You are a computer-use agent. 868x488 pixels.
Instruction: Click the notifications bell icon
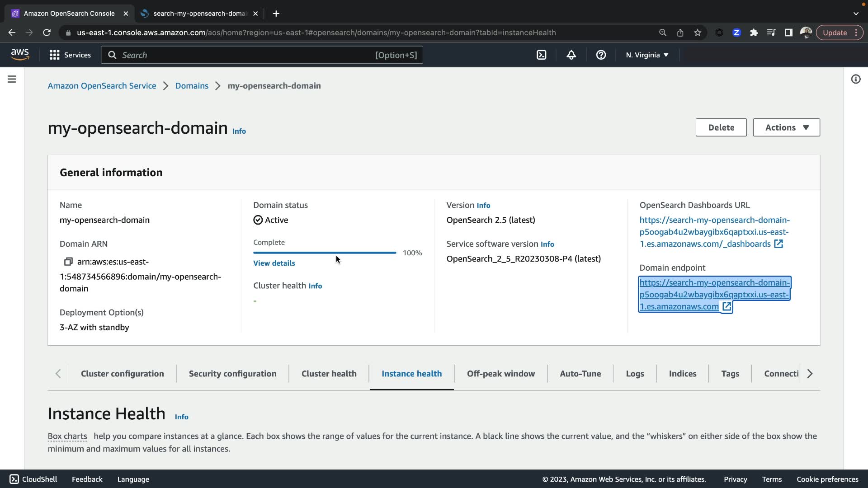click(571, 55)
